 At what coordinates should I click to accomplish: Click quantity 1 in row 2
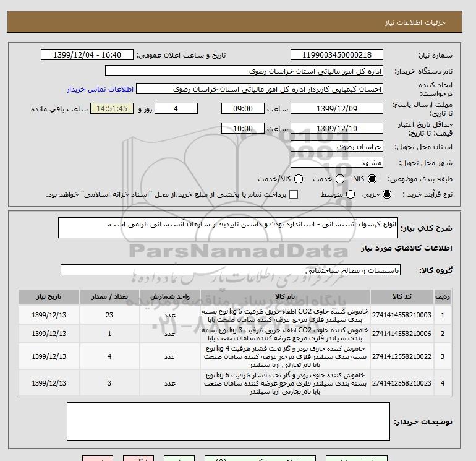[109, 334]
